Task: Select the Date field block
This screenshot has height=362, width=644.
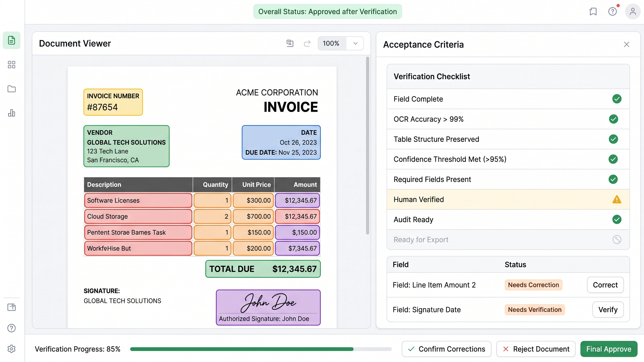Action: (281, 142)
